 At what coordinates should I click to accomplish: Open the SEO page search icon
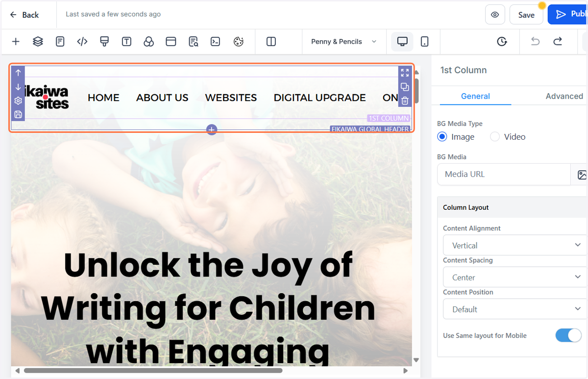click(x=194, y=42)
